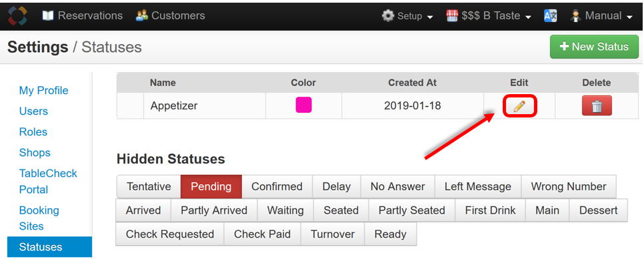Go to My Profile settings
Viewport: 644px width, 259px height.
(x=43, y=90)
